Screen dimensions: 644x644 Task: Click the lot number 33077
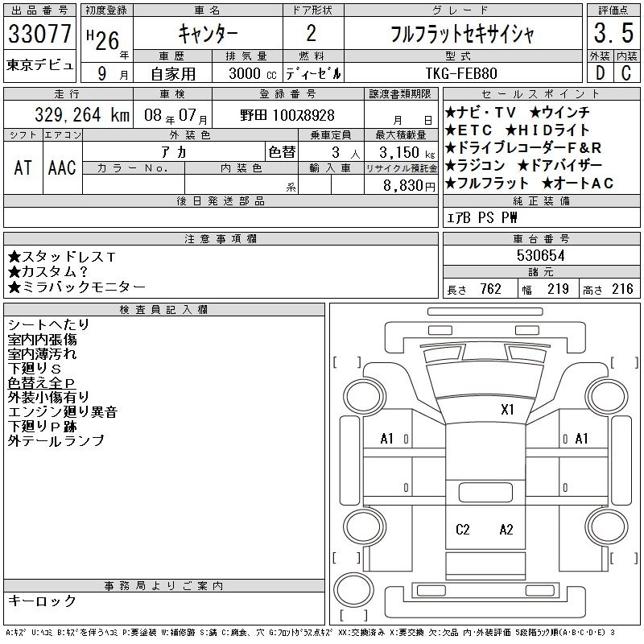(39, 35)
